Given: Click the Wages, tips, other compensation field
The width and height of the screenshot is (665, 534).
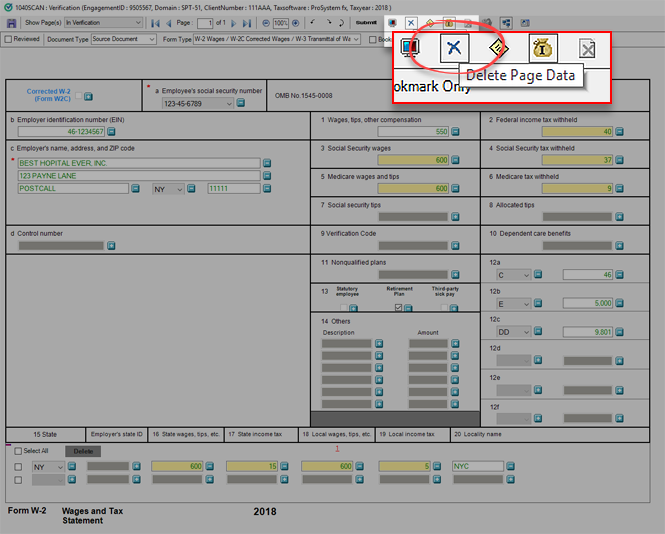Looking at the screenshot, I should click(384, 131).
